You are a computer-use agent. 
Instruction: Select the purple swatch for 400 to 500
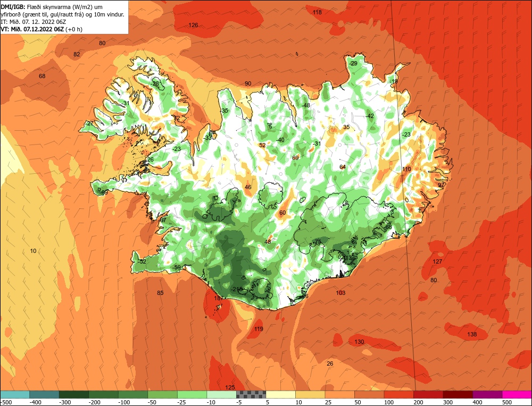(x=487, y=394)
